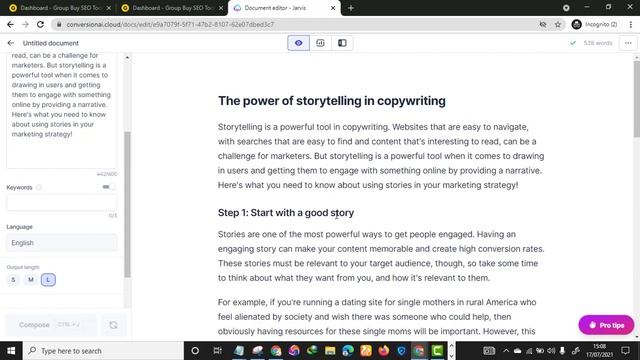Click the browser forward arrow

[x=25, y=24]
